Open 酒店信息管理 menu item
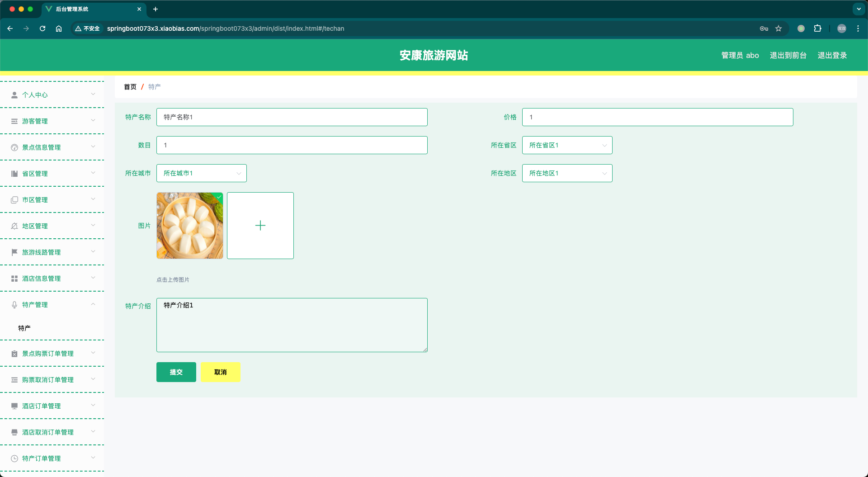Image resolution: width=868 pixels, height=477 pixels. (x=52, y=279)
